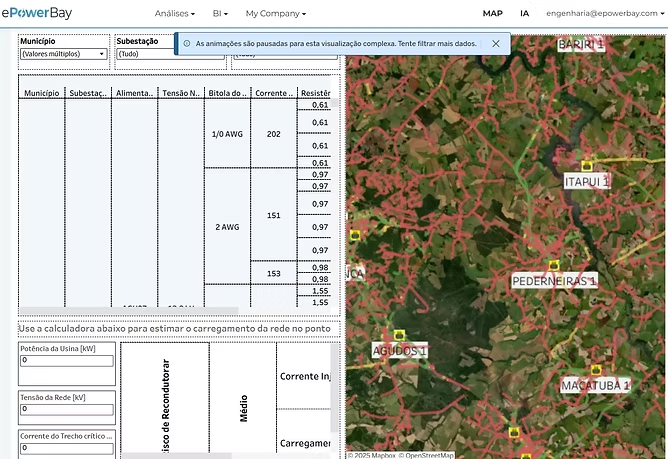Click the Tensão da Rede input field
The height and width of the screenshot is (459, 668).
pyautogui.click(x=66, y=409)
